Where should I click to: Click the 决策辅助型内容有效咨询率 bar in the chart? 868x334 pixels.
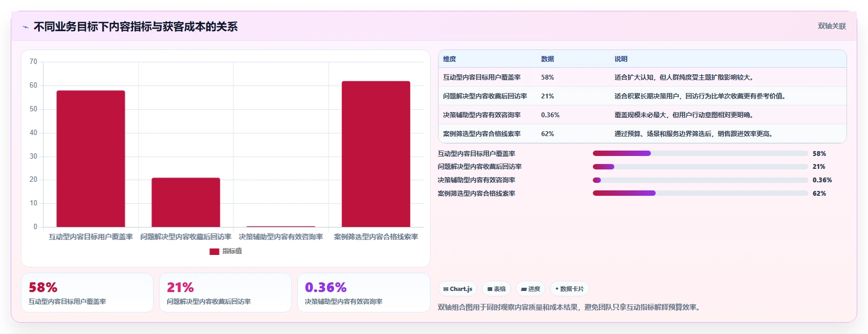(x=281, y=226)
